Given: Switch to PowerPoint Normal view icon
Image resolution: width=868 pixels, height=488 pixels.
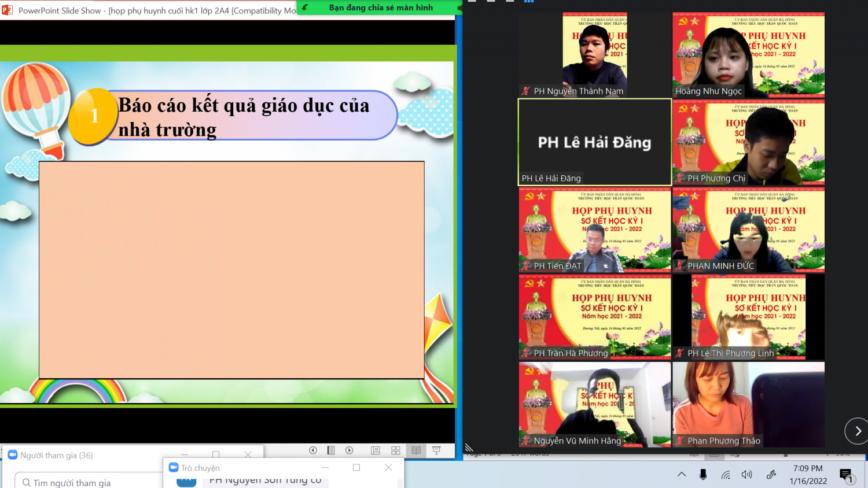Looking at the screenshot, I should [x=375, y=450].
